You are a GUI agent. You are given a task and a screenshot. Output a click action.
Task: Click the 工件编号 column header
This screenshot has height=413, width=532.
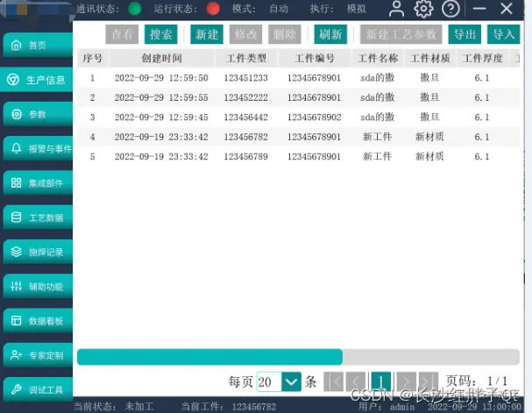[x=314, y=58]
